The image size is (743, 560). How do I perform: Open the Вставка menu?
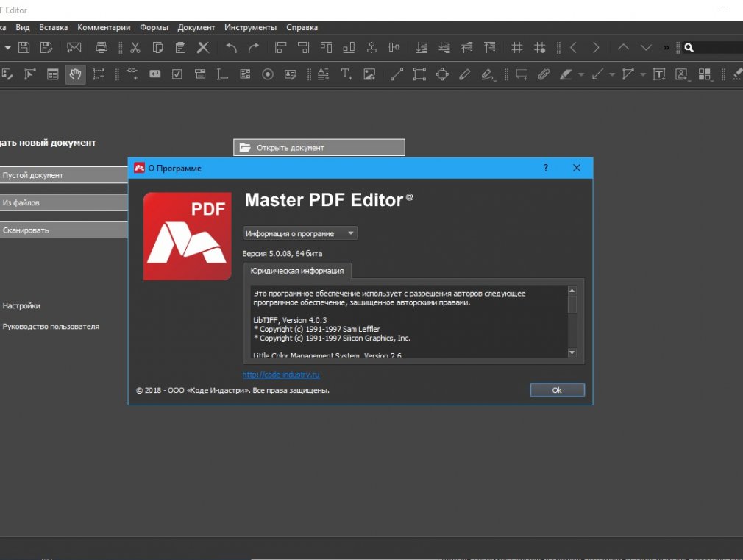(54, 27)
